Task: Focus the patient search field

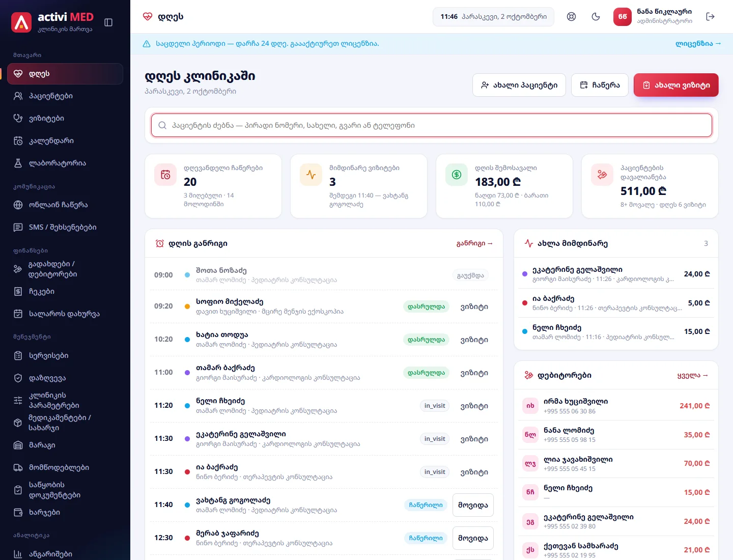Action: click(432, 125)
